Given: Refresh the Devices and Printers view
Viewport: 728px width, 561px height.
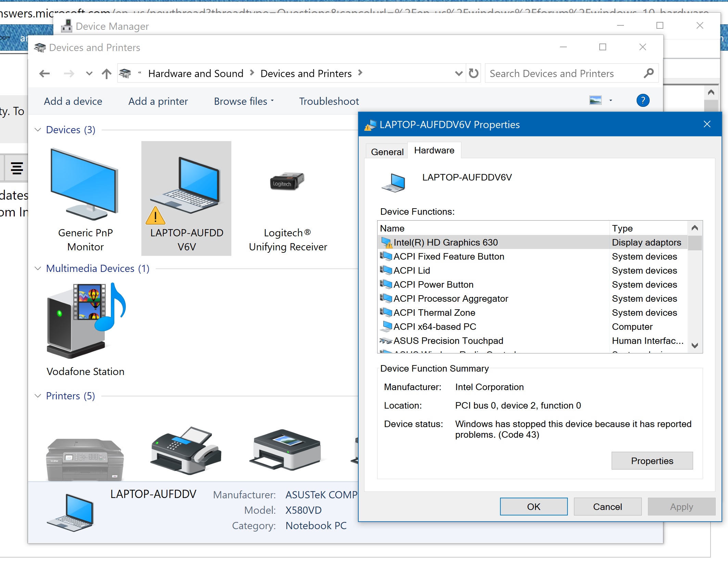Looking at the screenshot, I should [473, 73].
